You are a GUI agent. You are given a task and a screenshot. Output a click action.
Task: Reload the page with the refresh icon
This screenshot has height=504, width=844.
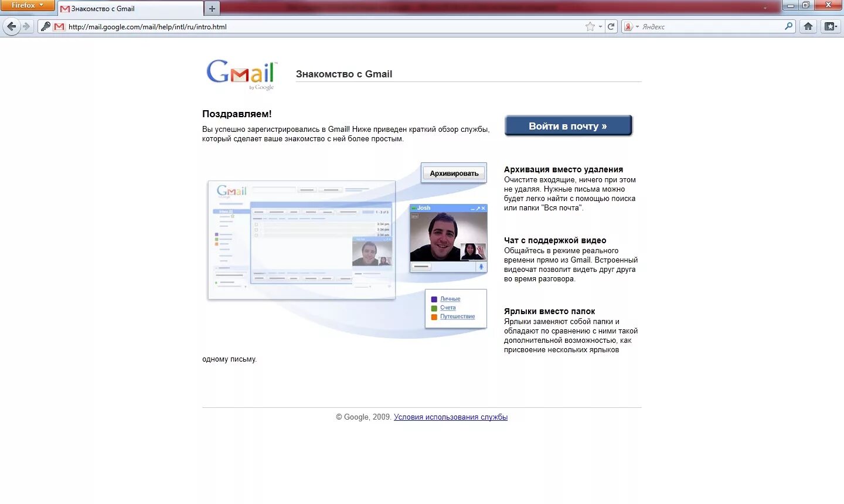point(611,26)
